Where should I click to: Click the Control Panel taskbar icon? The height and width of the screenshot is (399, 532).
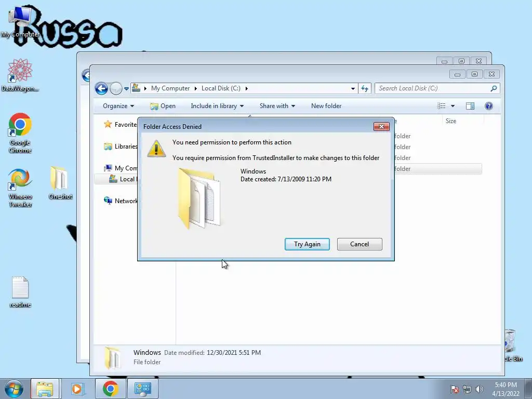pos(142,389)
